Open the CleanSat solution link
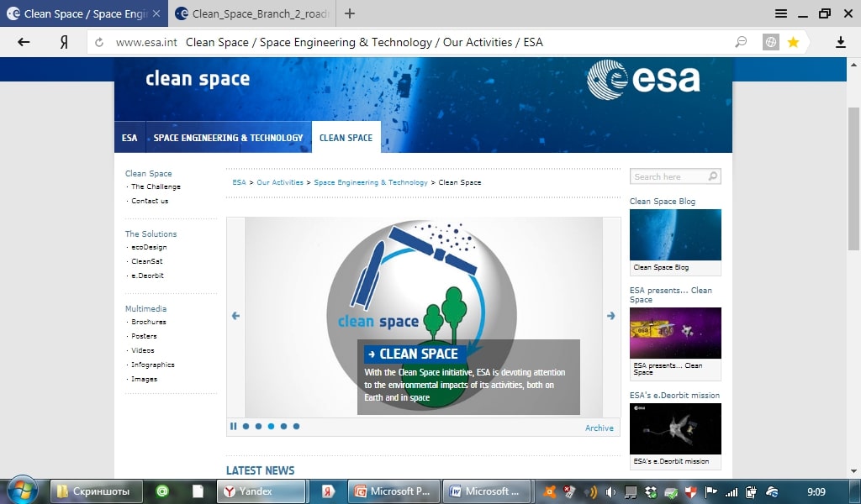Image resolution: width=861 pixels, height=504 pixels. pos(146,261)
